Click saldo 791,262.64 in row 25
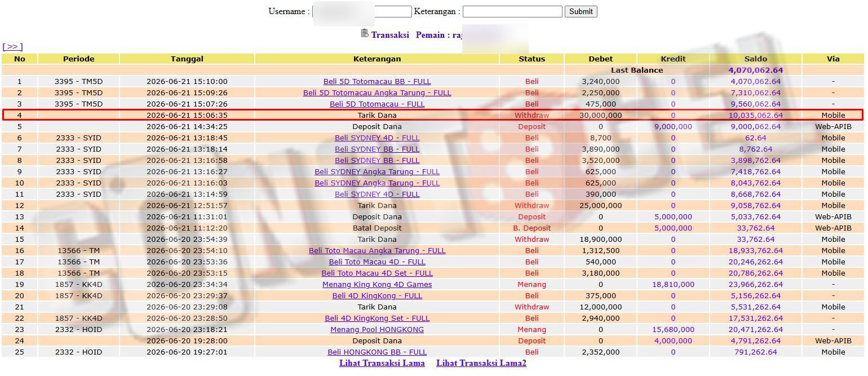868x376 pixels. click(756, 352)
